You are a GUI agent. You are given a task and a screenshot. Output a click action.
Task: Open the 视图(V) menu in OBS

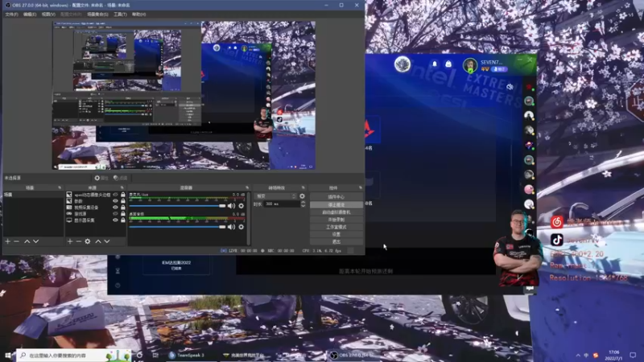pyautogui.click(x=48, y=14)
